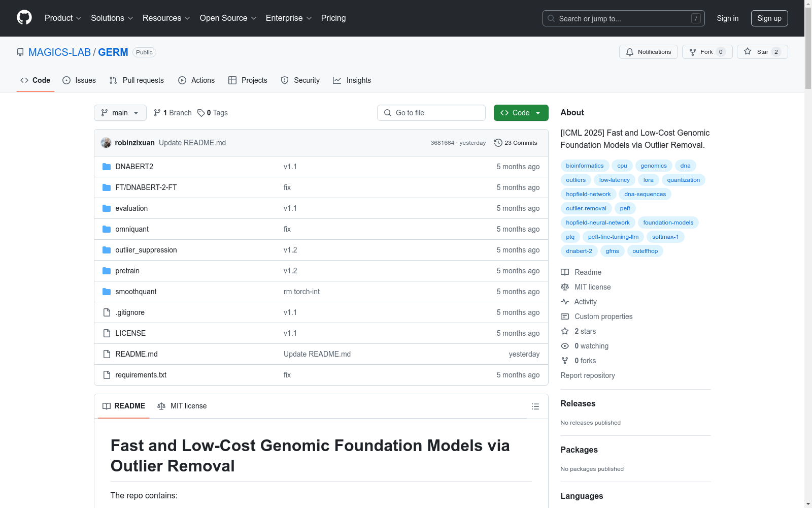Open robinzixuan's avatar image
Viewport: 812px width, 508px height.
106,143
